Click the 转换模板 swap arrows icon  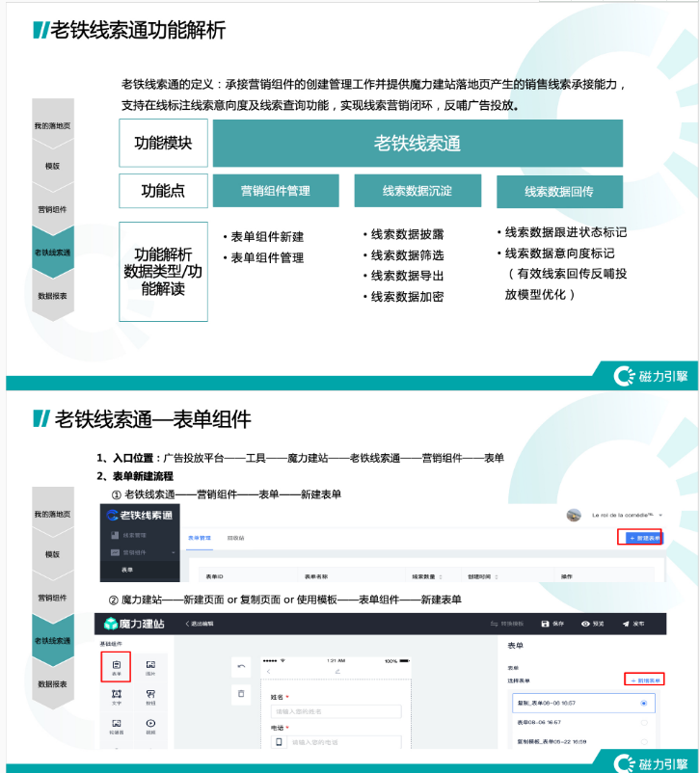pos(494,625)
